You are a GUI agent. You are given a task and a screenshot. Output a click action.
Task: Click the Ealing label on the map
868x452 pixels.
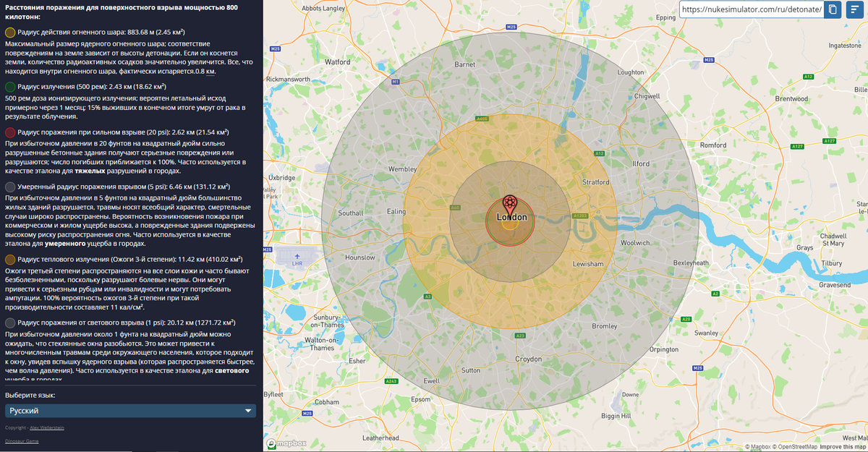(x=397, y=211)
